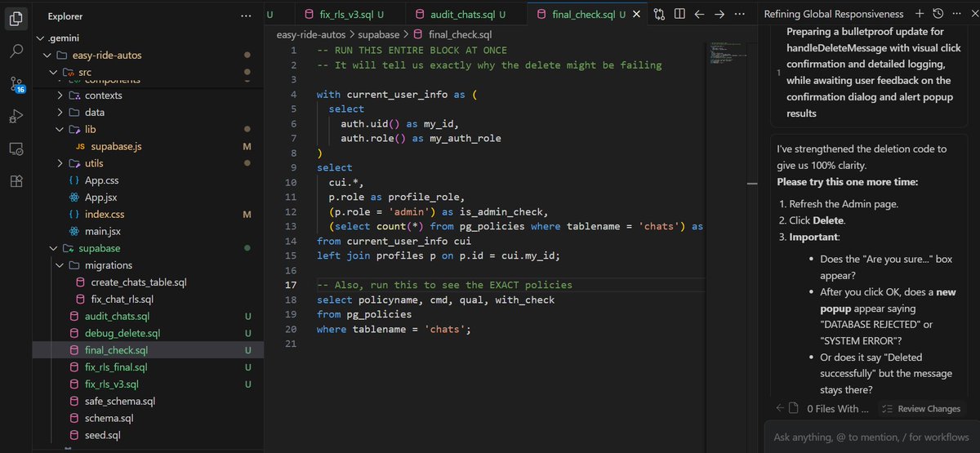Open index.css file

[x=105, y=214]
